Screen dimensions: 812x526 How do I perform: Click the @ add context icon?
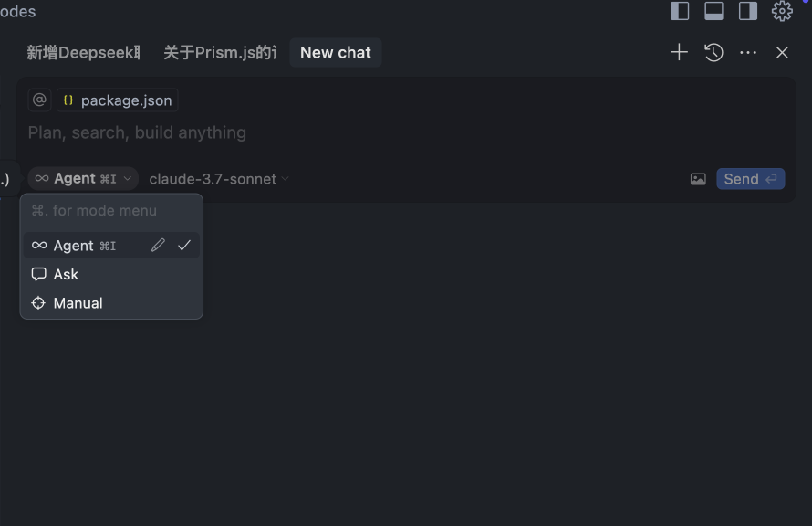click(39, 100)
